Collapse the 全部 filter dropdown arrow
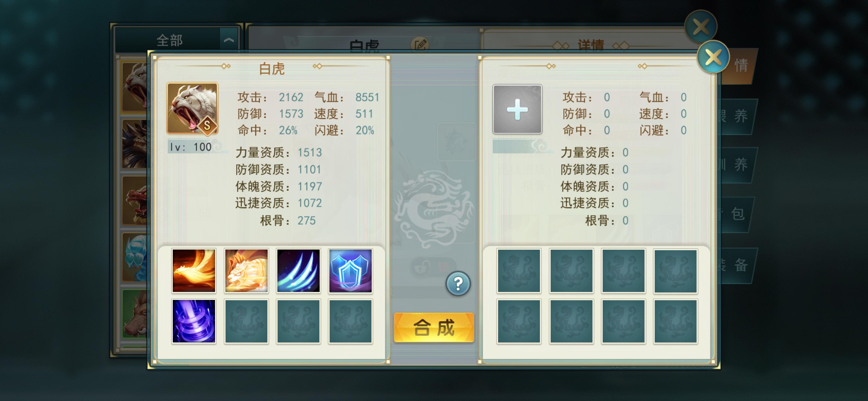868x401 pixels. pyautogui.click(x=229, y=40)
